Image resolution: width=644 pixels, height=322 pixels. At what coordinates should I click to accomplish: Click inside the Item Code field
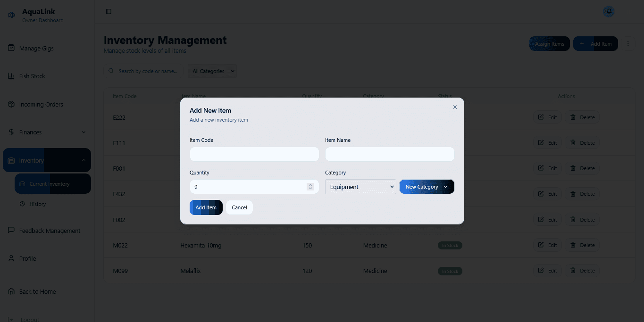pyautogui.click(x=254, y=154)
